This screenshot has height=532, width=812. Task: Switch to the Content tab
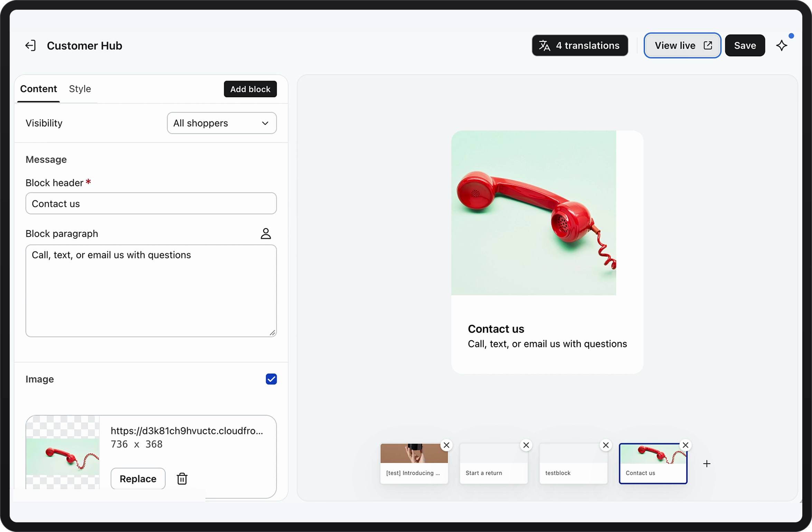[38, 89]
